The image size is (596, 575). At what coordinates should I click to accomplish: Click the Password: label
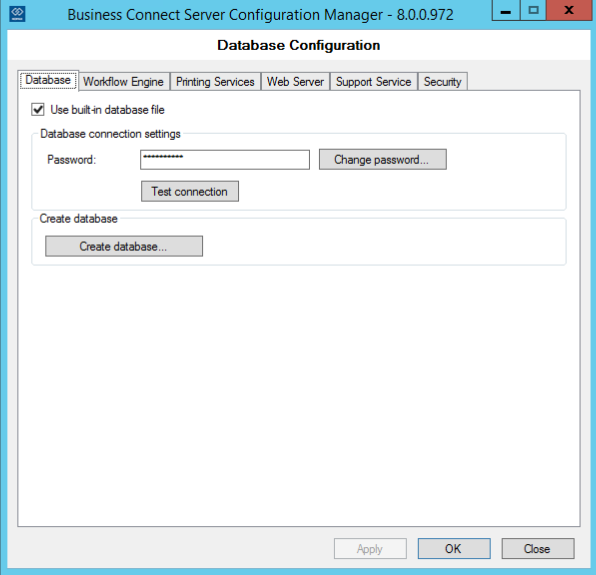pyautogui.click(x=71, y=160)
